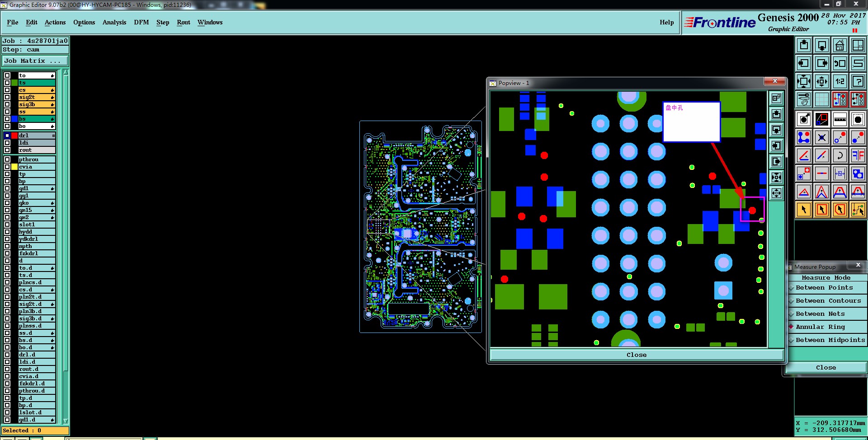Click the rotate arrow icon

coord(840,155)
